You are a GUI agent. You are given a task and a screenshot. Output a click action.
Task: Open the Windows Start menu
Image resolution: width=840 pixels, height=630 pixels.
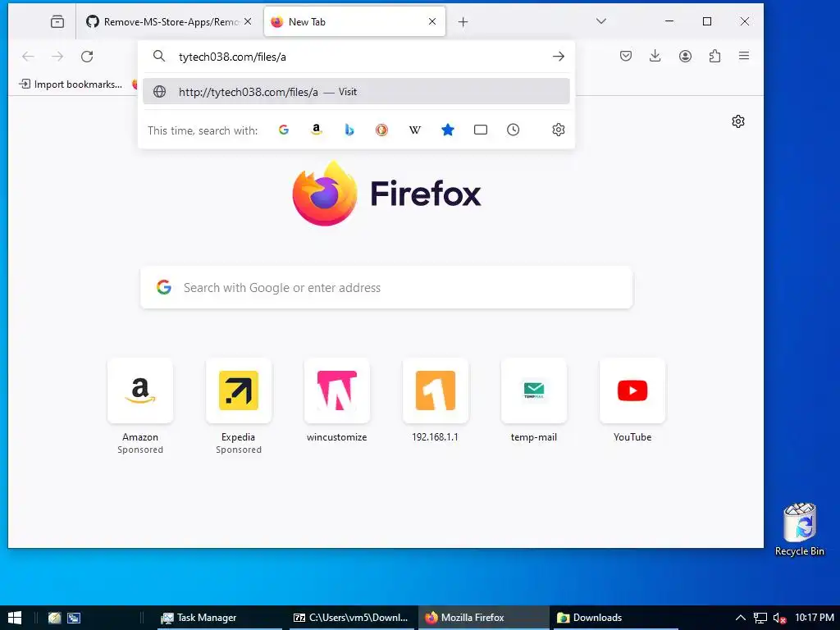click(15, 618)
